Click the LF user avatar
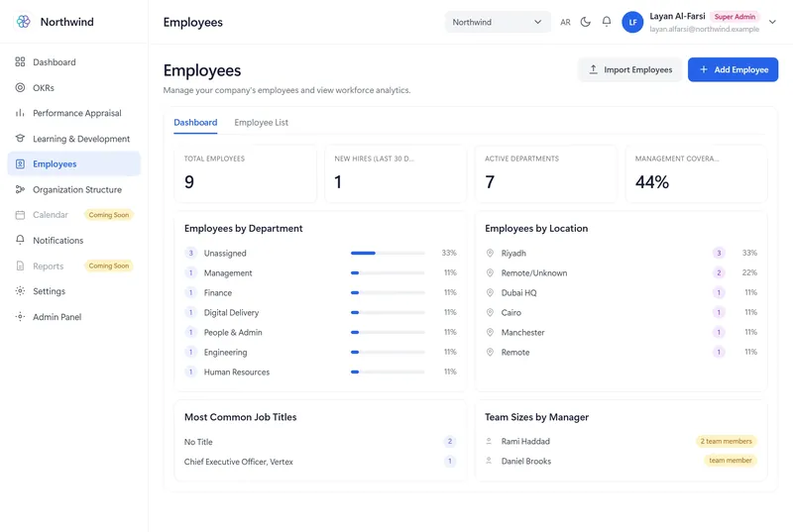Screen dimensions: 793x532 tap(632, 22)
